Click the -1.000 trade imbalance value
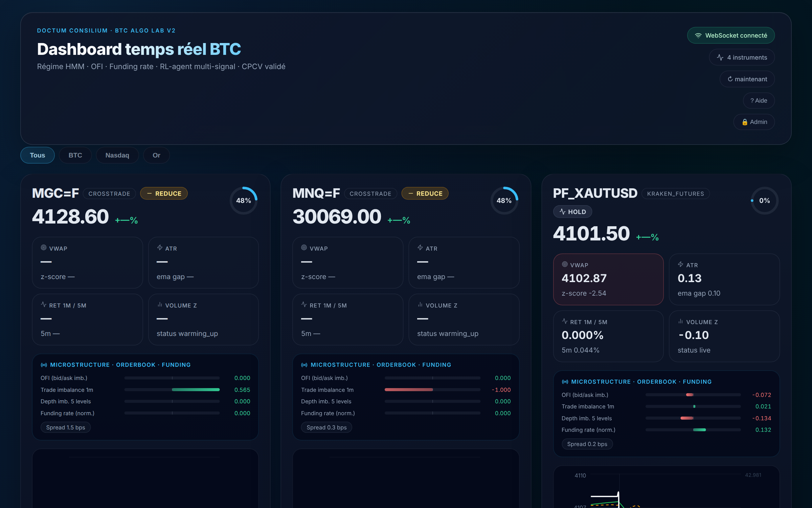The image size is (812, 508). (501, 390)
